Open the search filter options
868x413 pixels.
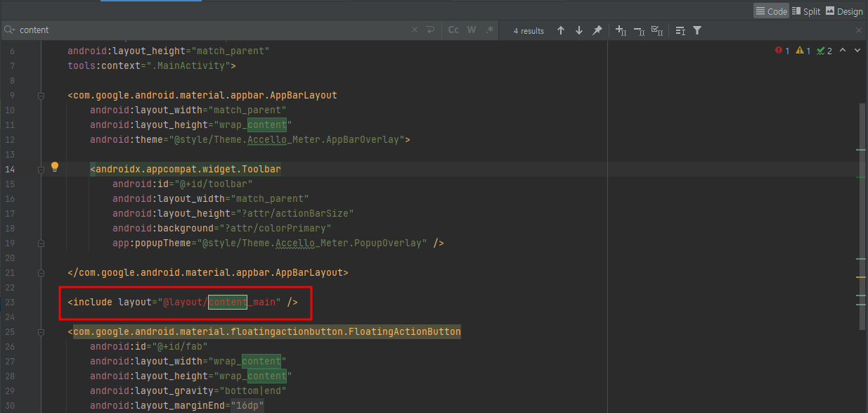tap(697, 30)
